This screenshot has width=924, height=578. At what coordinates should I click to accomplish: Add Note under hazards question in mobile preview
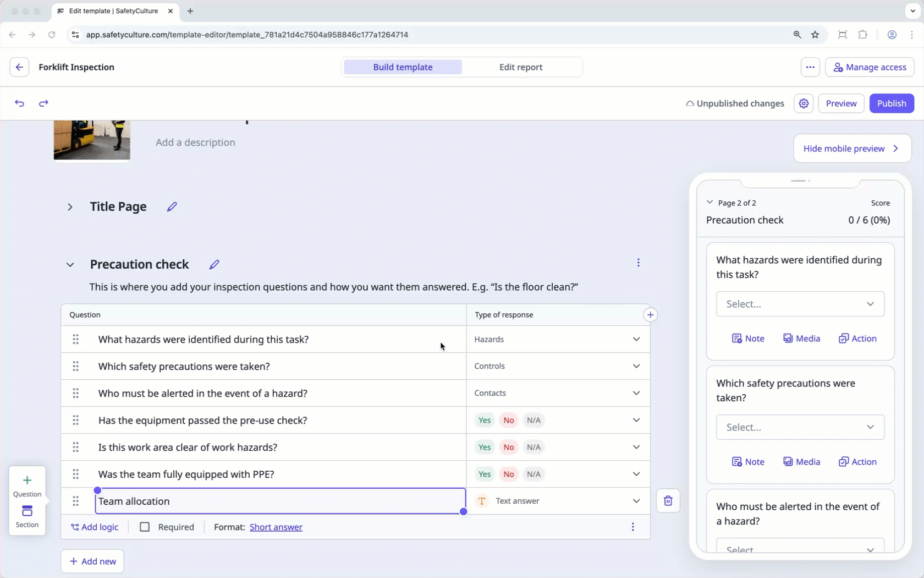[x=748, y=339]
